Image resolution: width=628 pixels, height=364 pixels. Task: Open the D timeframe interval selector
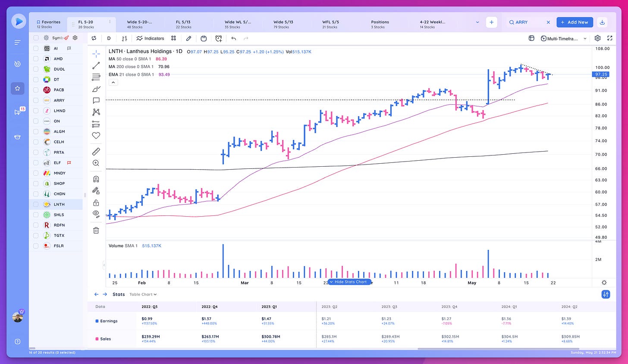(x=109, y=38)
